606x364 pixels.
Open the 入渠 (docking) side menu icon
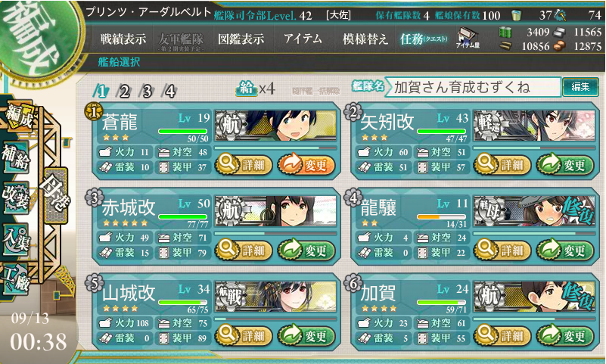point(16,239)
